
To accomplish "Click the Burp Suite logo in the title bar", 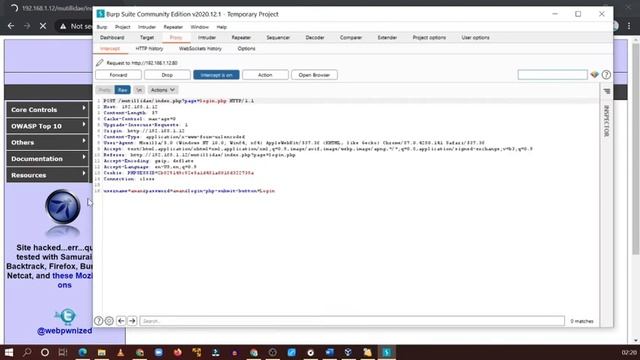I will coord(100,14).
